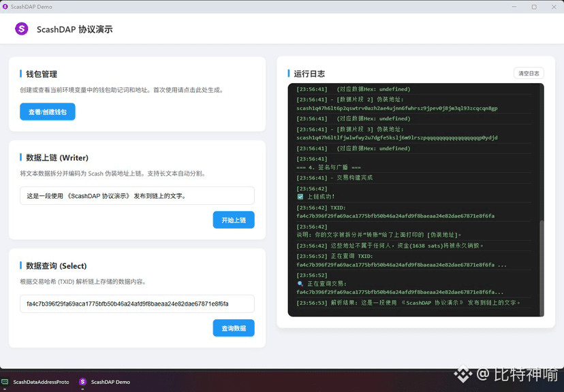The width and height of the screenshot is (564, 392).
Task: Clear the log with 清空日志 button
Action: (x=529, y=73)
